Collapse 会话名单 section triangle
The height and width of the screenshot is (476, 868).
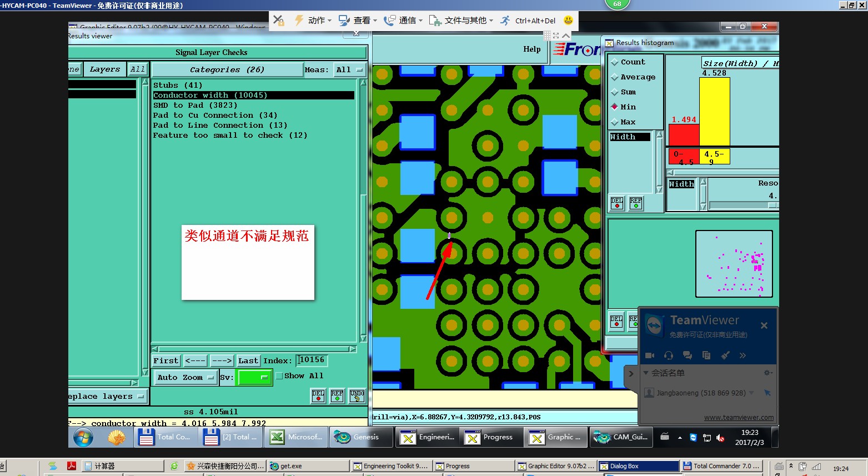point(646,373)
